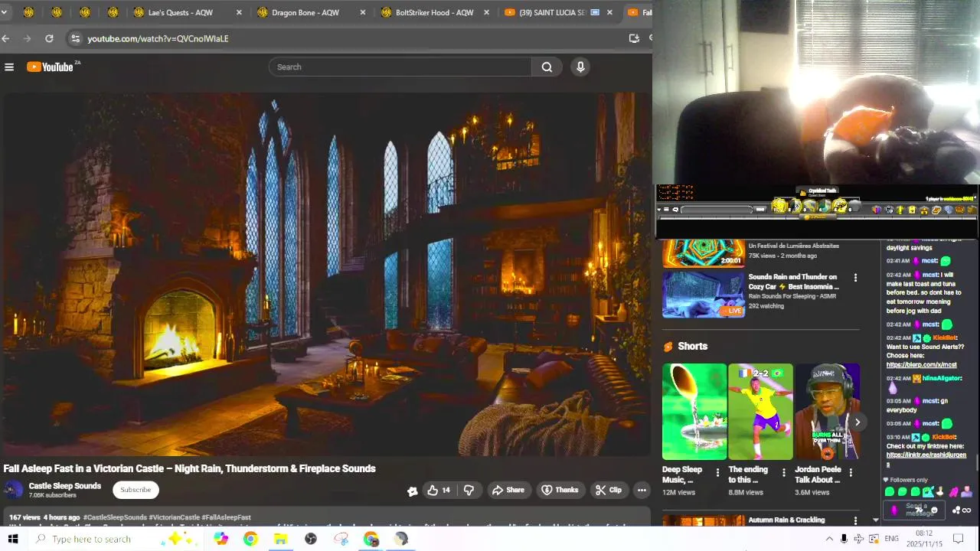
Task: Click the #VictorianCastle hashtag
Action: click(x=174, y=518)
